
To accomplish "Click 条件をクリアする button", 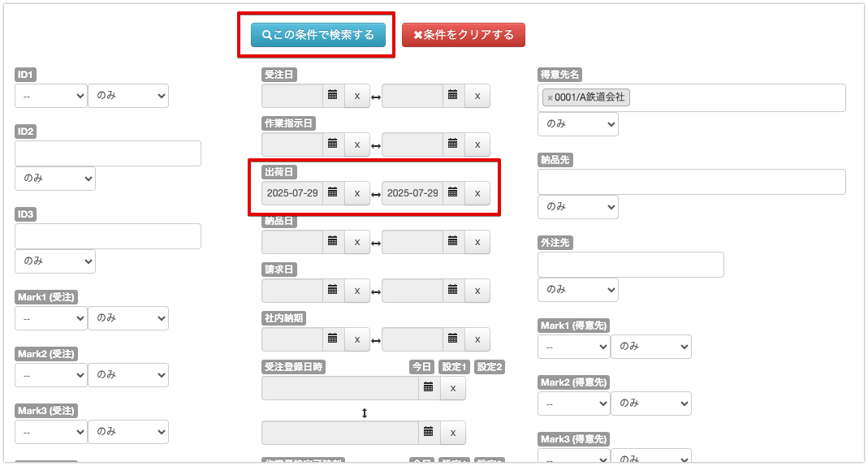I will [x=463, y=35].
